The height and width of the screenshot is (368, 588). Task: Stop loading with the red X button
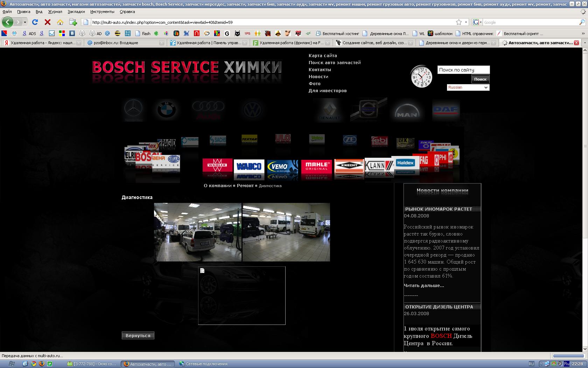[x=48, y=22]
